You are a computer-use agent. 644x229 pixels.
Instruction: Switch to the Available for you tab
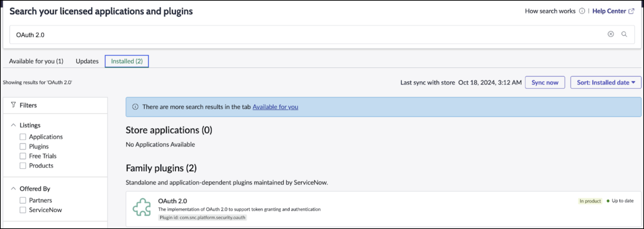[x=36, y=61]
